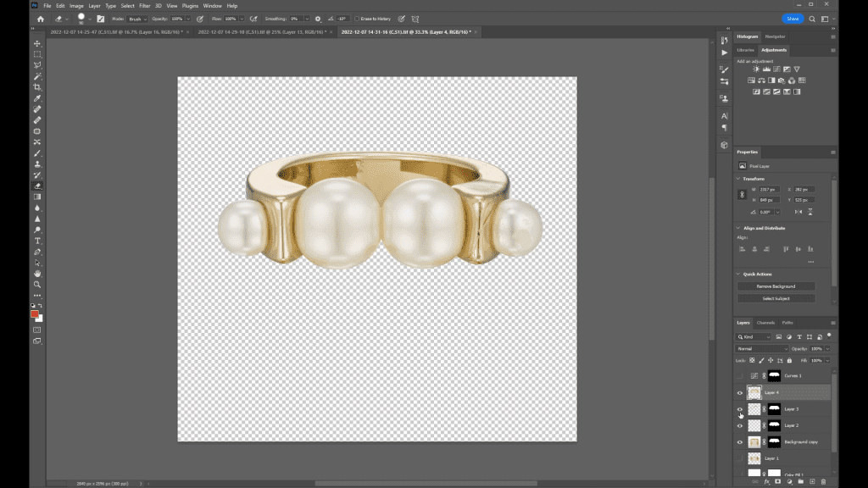
Task: Open the Plugins menu
Action: (x=190, y=6)
